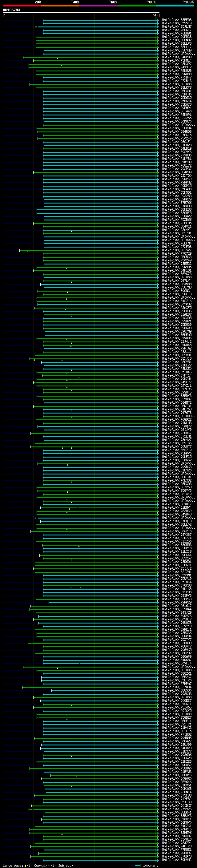Select the UniRef100_Q92TC1 label
This screenshot has height=868, width=197.
pyautogui.click(x=176, y=725)
